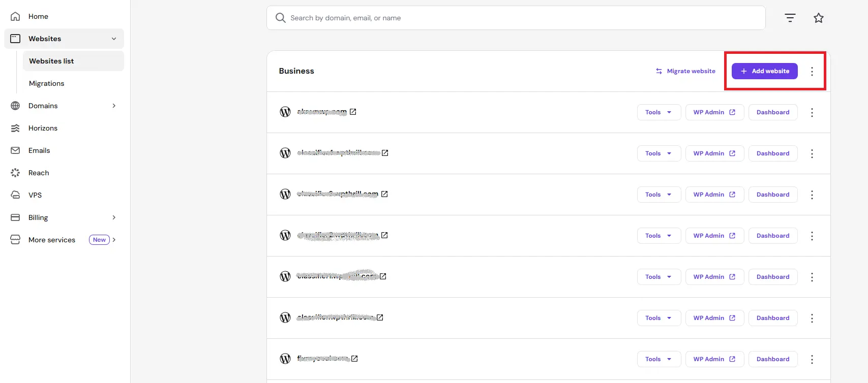Click the WordPress logo on the first website row
Screen dimensions: 868x383
click(285, 112)
